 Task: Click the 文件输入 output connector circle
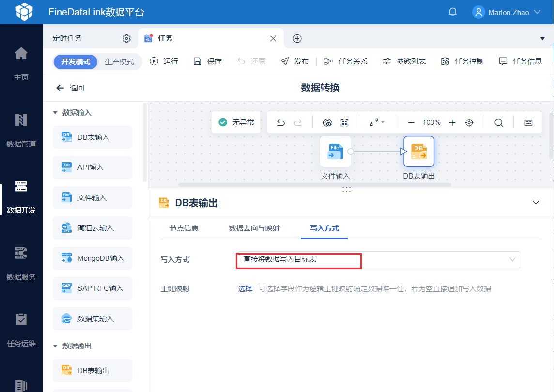[351, 151]
